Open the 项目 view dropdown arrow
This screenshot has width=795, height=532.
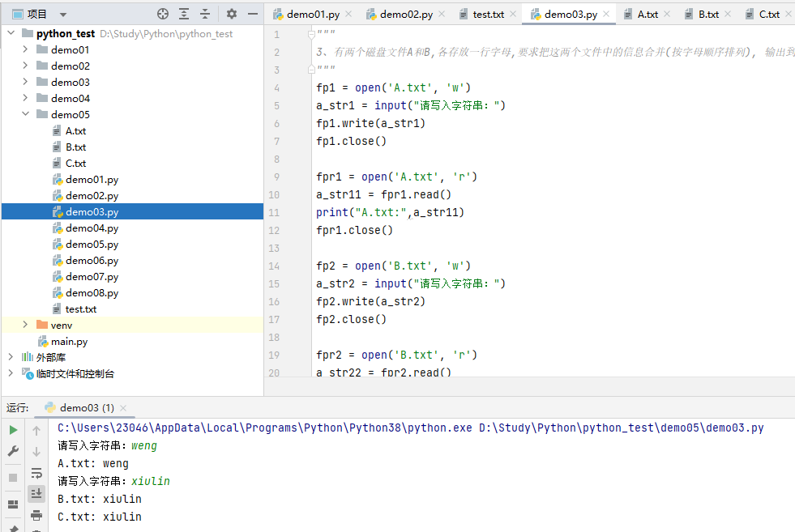click(x=63, y=15)
